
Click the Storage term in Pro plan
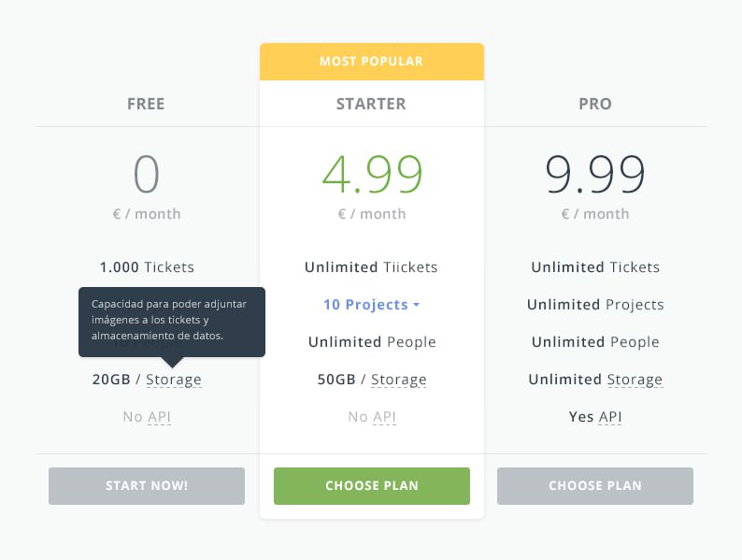pyautogui.click(x=635, y=380)
